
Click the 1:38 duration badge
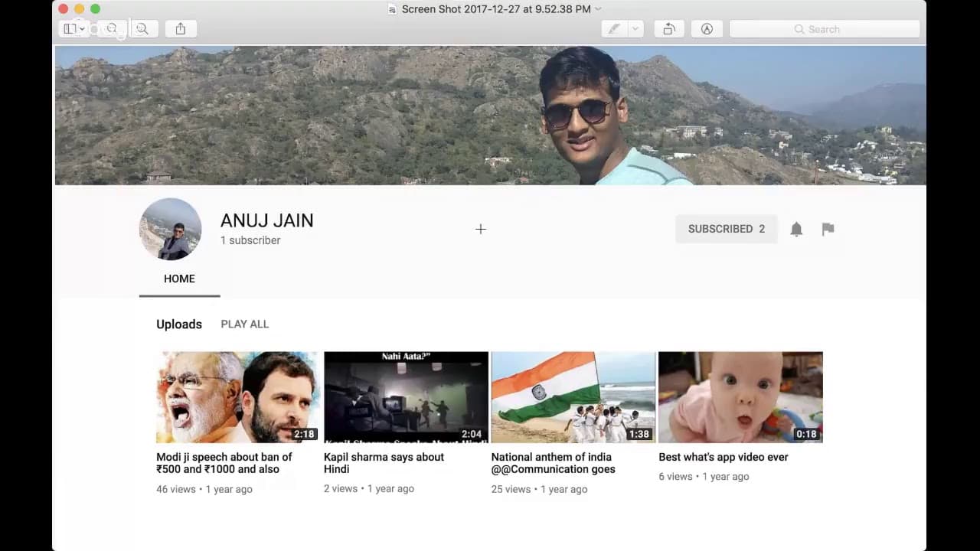pos(639,434)
